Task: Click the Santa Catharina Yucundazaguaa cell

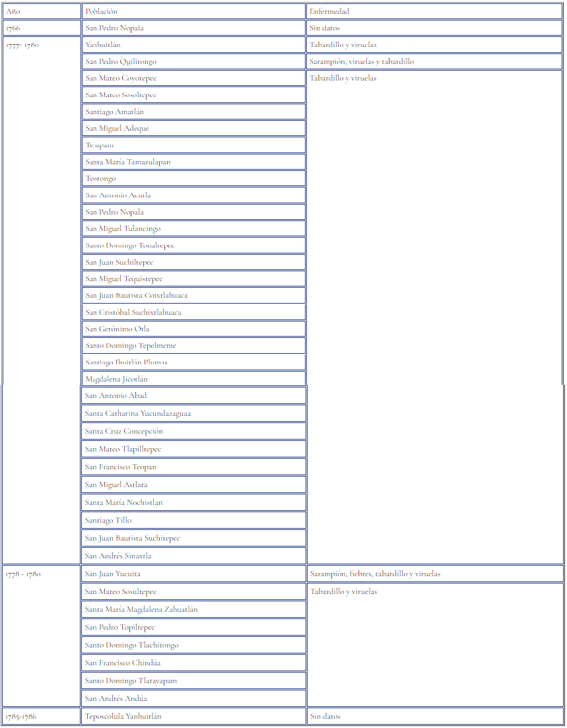Action: coord(193,414)
